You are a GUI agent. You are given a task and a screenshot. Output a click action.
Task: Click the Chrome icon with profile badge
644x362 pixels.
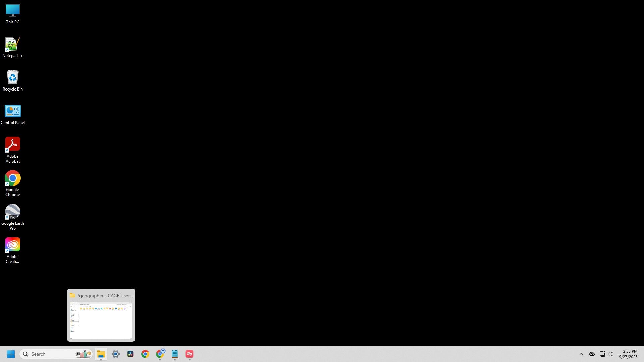pyautogui.click(x=160, y=354)
